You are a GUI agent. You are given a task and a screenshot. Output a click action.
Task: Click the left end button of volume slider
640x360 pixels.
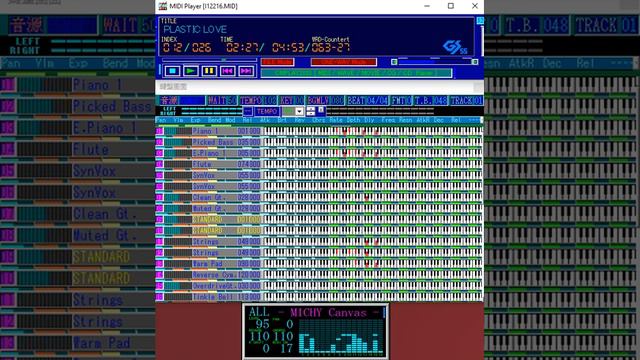(x=394, y=62)
